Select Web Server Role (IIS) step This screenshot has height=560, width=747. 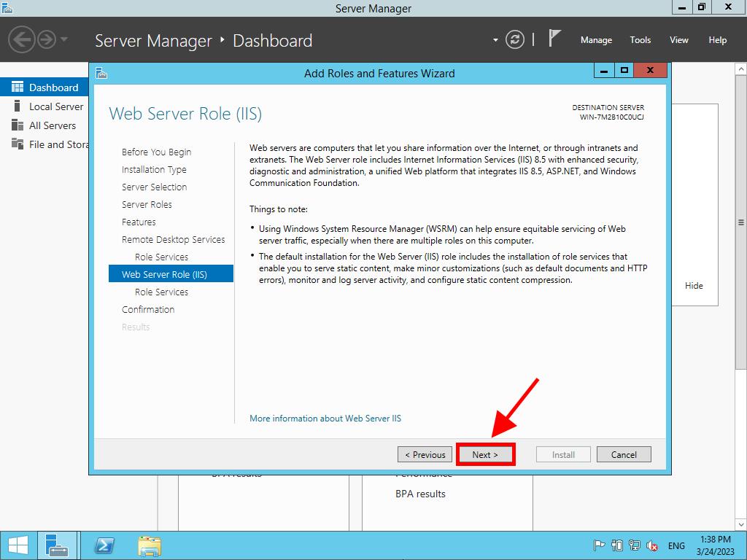pyautogui.click(x=171, y=274)
